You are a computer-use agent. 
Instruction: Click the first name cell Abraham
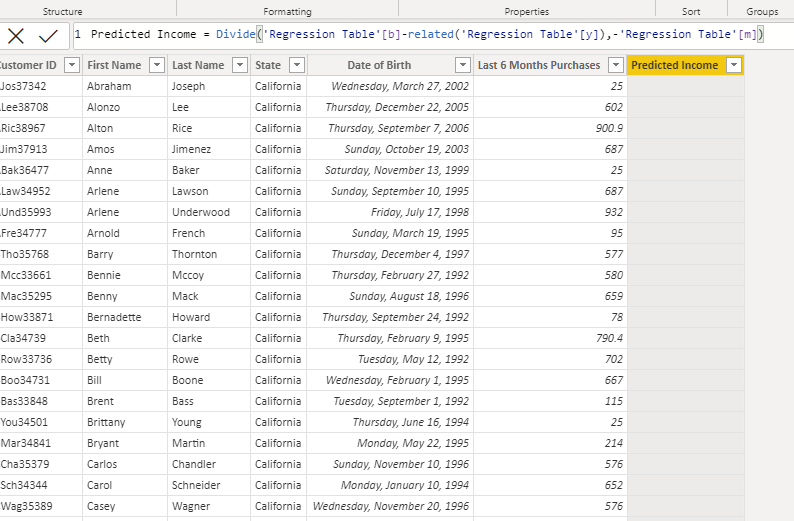point(109,86)
